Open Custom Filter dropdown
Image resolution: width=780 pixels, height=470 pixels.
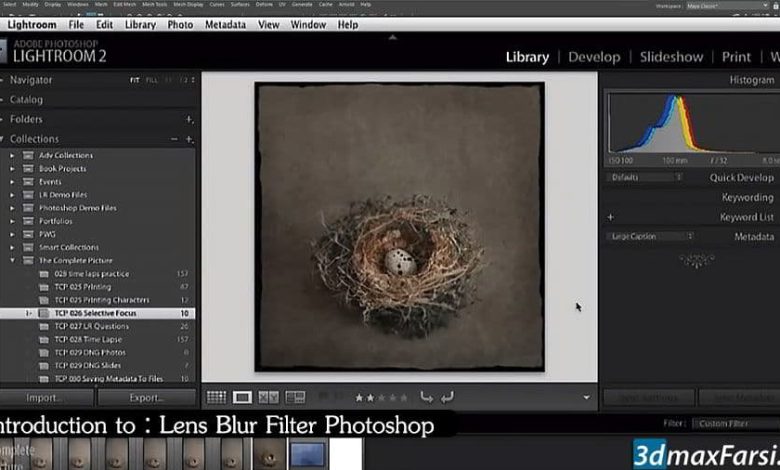click(736, 423)
